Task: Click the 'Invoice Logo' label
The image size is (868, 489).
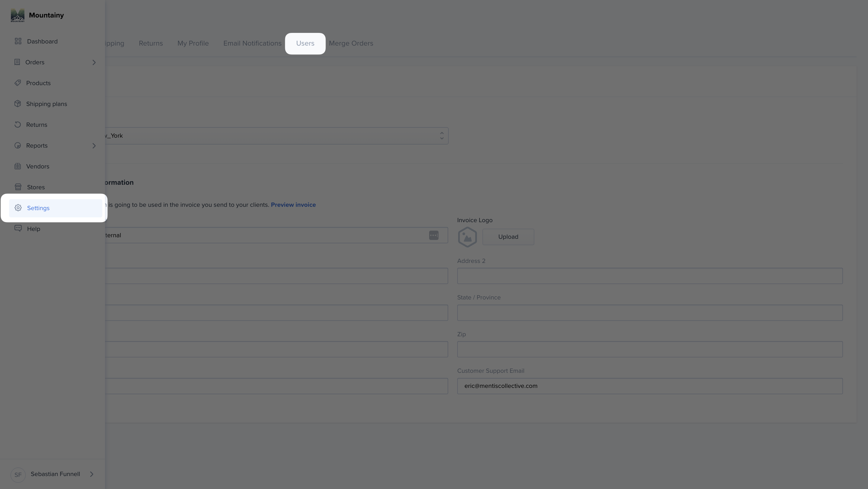Action: (x=475, y=220)
